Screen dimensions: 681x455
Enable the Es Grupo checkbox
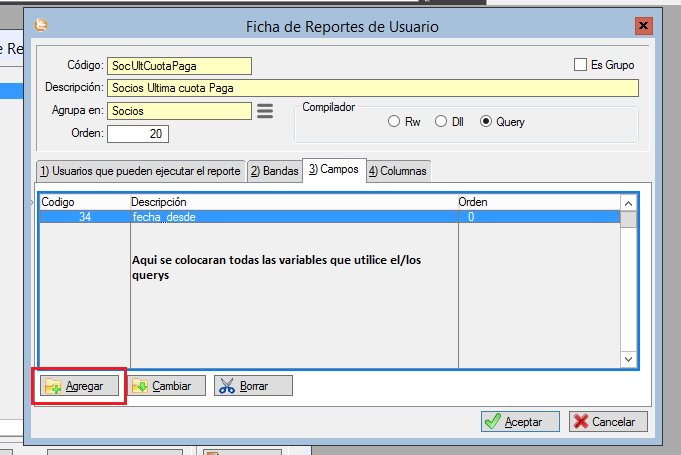coord(580,65)
